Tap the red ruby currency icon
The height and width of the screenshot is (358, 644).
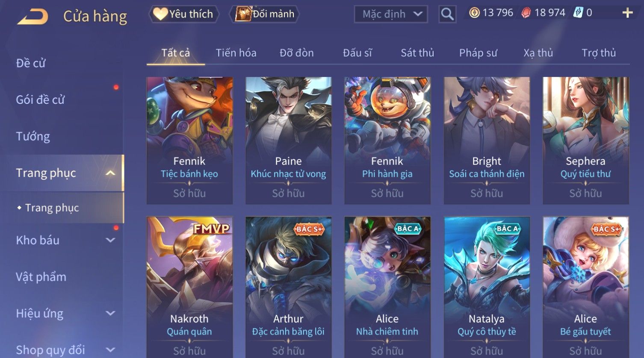point(526,13)
